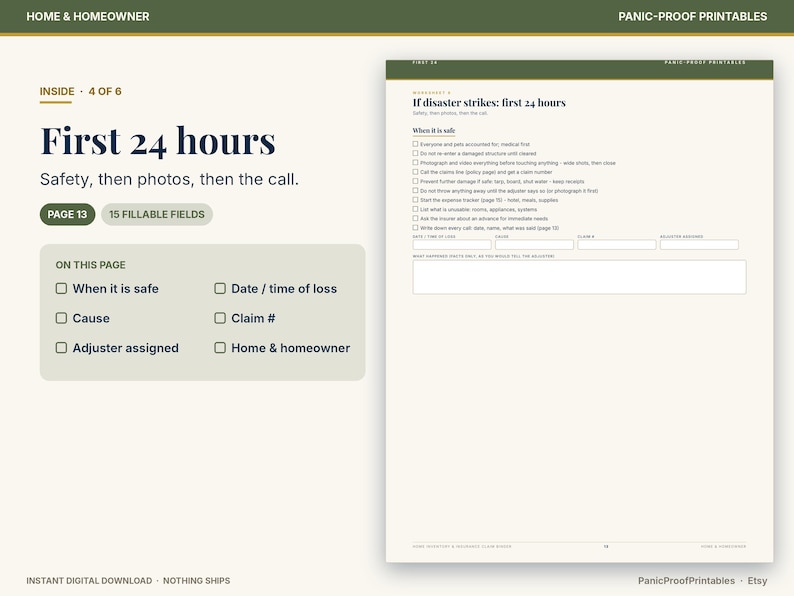Image resolution: width=794 pixels, height=596 pixels.
Task: Click "NOTHING SHIPS" footer text
Action: pyautogui.click(x=196, y=581)
